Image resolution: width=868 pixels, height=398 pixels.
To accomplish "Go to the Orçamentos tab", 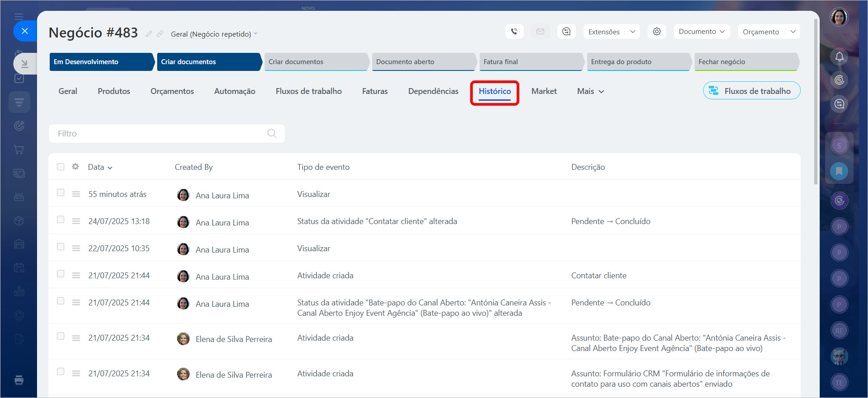I will [172, 91].
